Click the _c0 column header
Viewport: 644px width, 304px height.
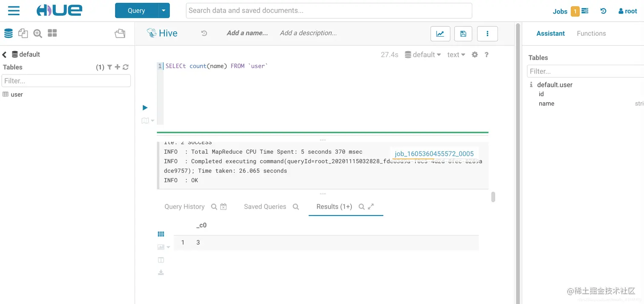[201, 225]
